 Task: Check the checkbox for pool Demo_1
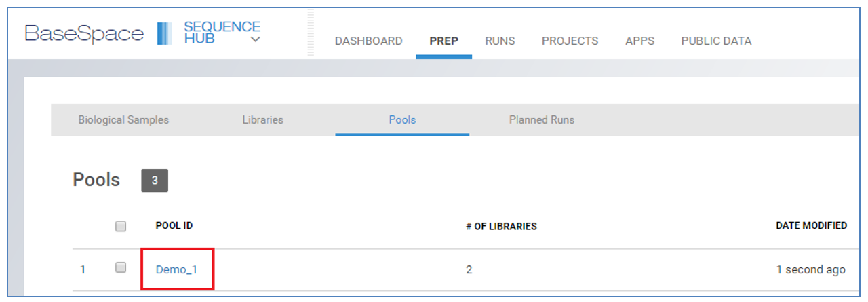tap(121, 268)
